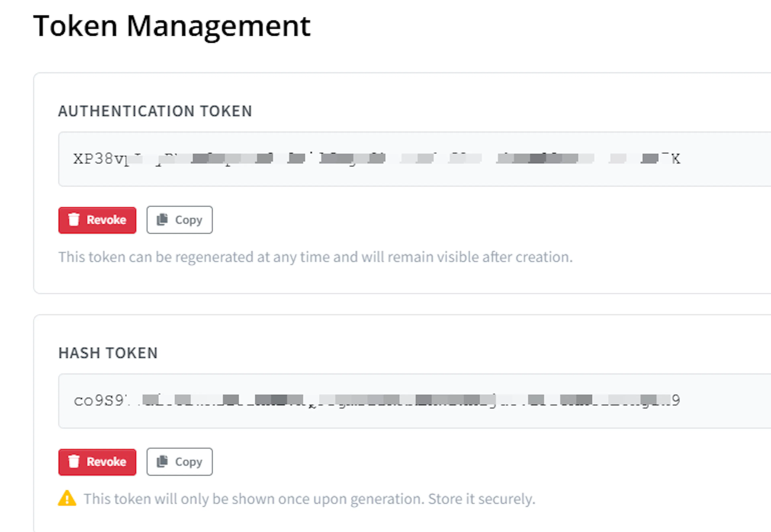Click the hash token value field
Screen dimensions: 771x532
[x=415, y=401]
